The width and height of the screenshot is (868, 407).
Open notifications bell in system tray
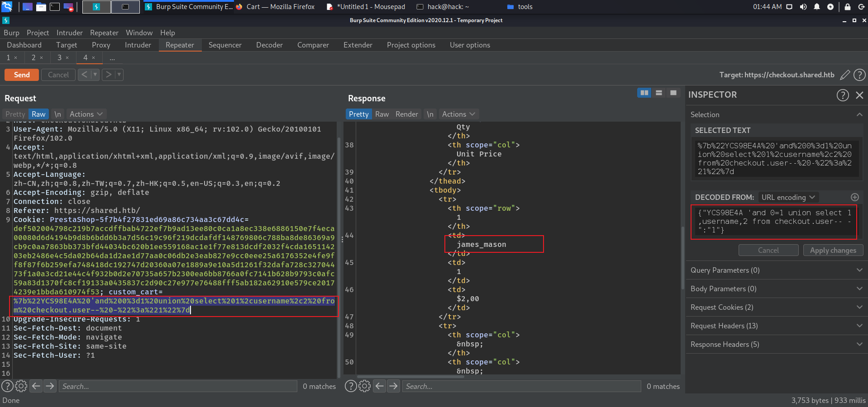[817, 7]
